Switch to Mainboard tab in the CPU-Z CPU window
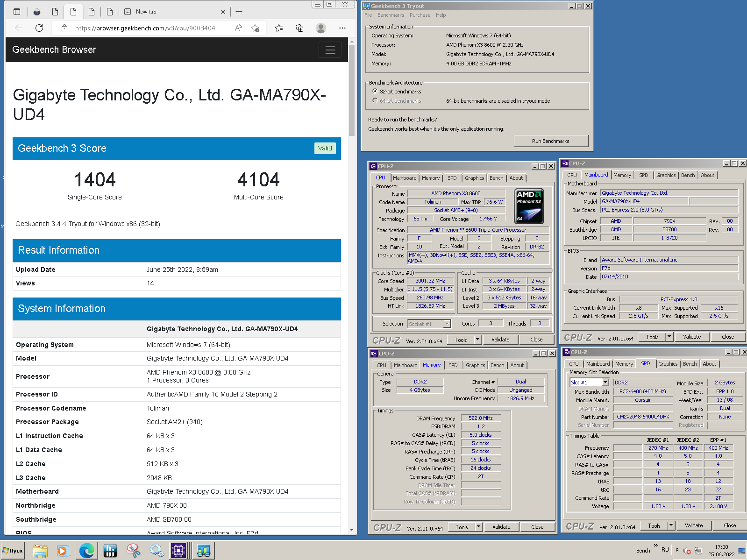This screenshot has height=560, width=747. [405, 178]
